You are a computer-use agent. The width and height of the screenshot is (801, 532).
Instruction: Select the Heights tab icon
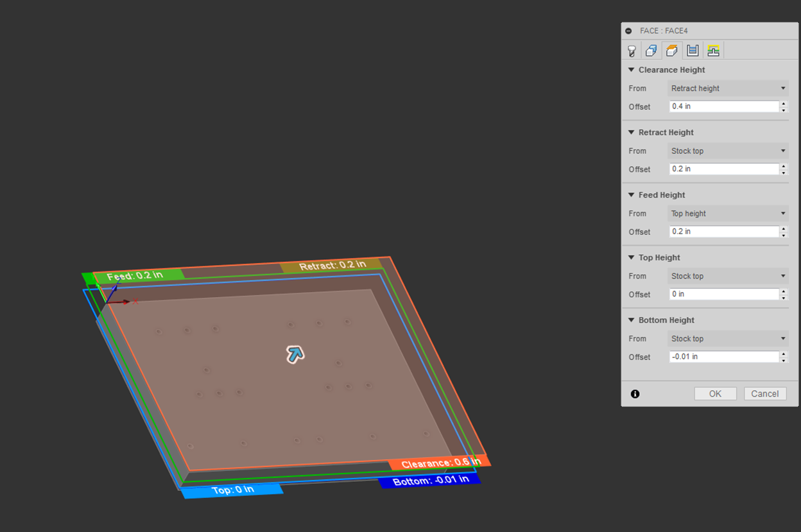click(x=672, y=51)
